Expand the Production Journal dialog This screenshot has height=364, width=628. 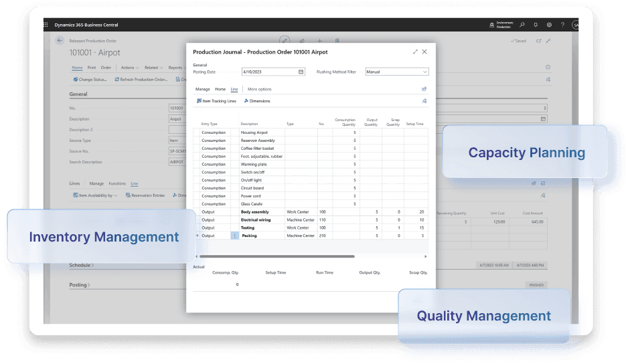pyautogui.click(x=415, y=52)
